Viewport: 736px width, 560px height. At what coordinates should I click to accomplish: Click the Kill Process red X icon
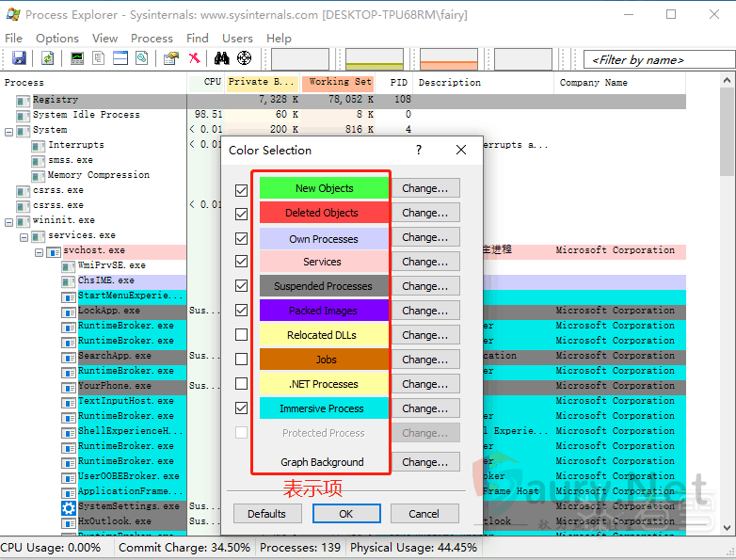[x=194, y=58]
